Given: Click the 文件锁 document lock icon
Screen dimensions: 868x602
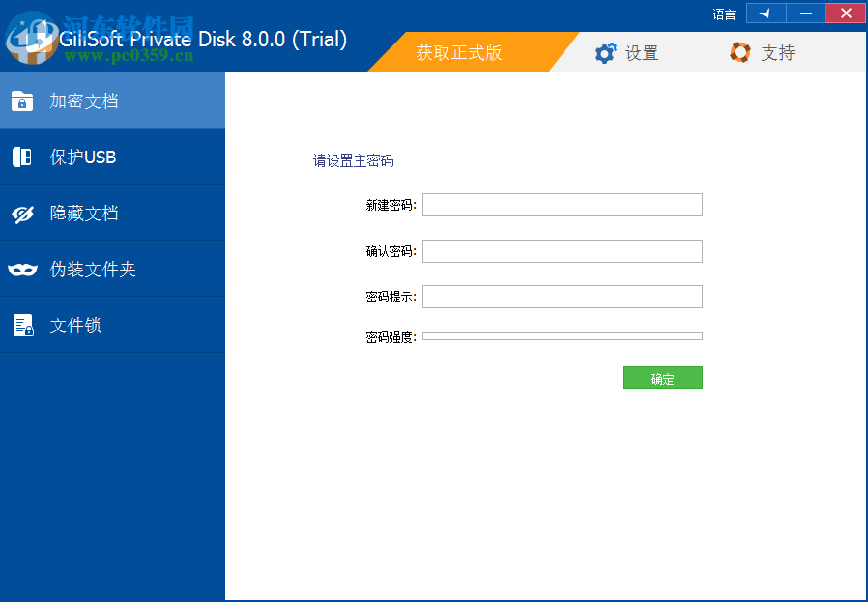Looking at the screenshot, I should click(x=21, y=324).
